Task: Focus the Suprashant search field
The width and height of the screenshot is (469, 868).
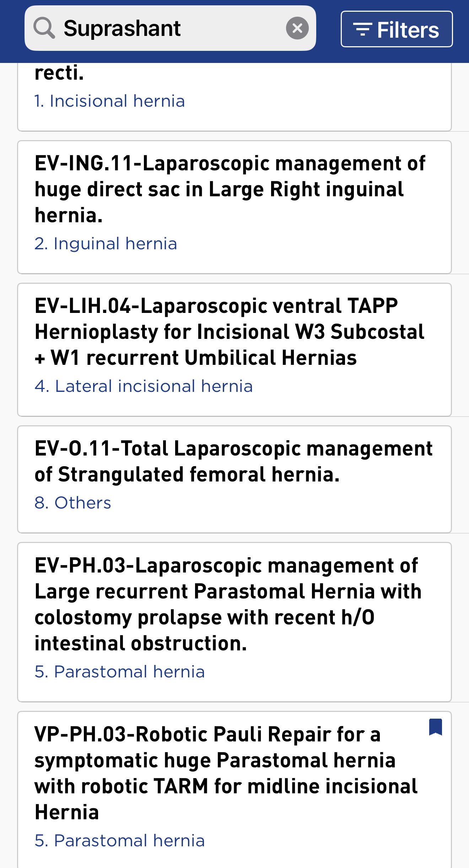Action: 171,28
